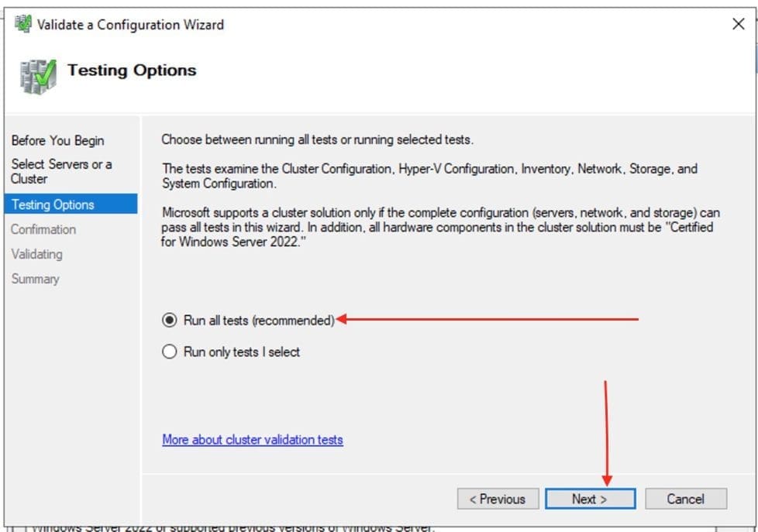Click 'Next >' to continue the wizard

[590, 499]
